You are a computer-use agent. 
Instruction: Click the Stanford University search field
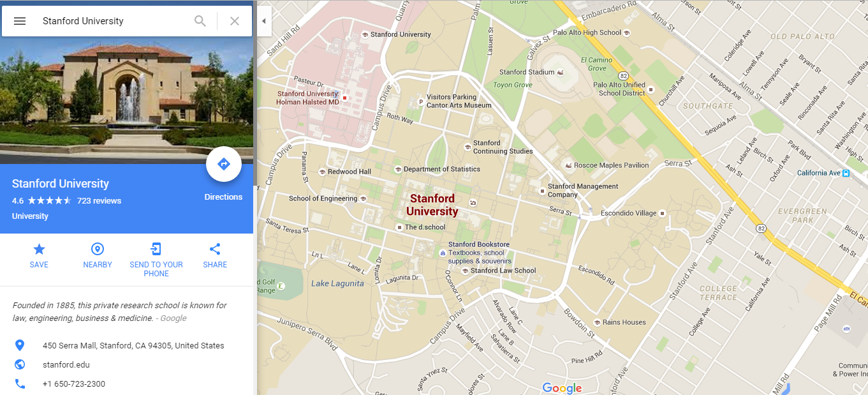(115, 21)
